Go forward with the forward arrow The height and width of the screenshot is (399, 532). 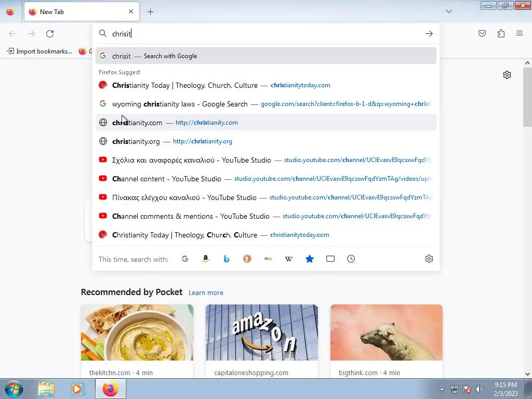click(x=31, y=34)
